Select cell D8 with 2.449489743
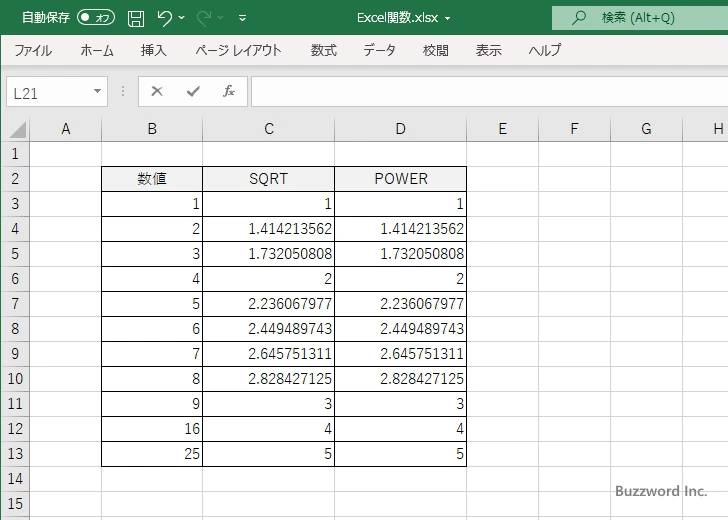 click(401, 329)
